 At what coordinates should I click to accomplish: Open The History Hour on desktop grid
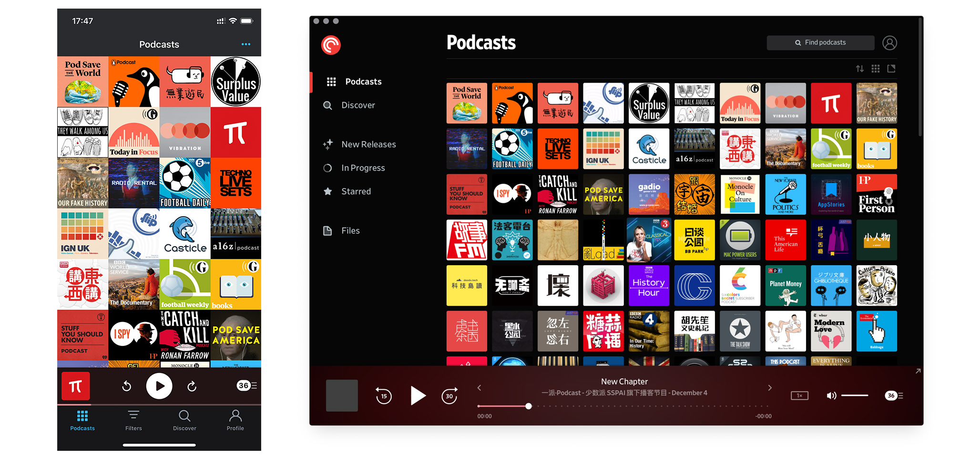tap(649, 285)
